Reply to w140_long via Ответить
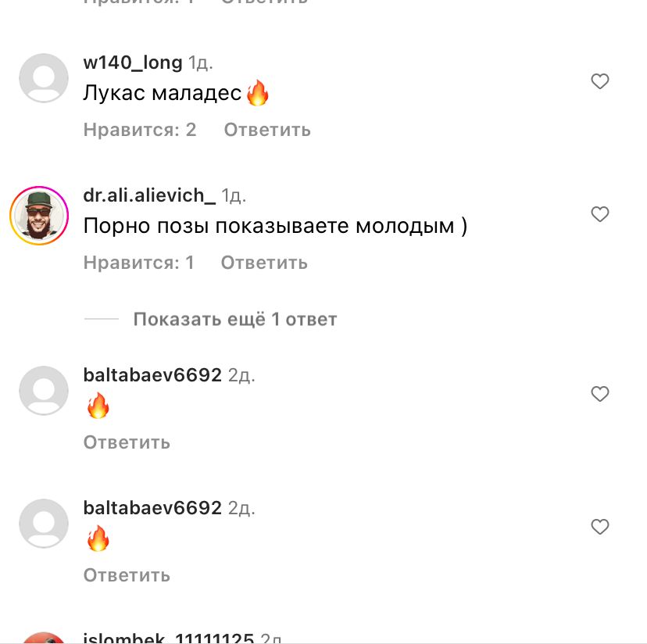 [x=267, y=130]
